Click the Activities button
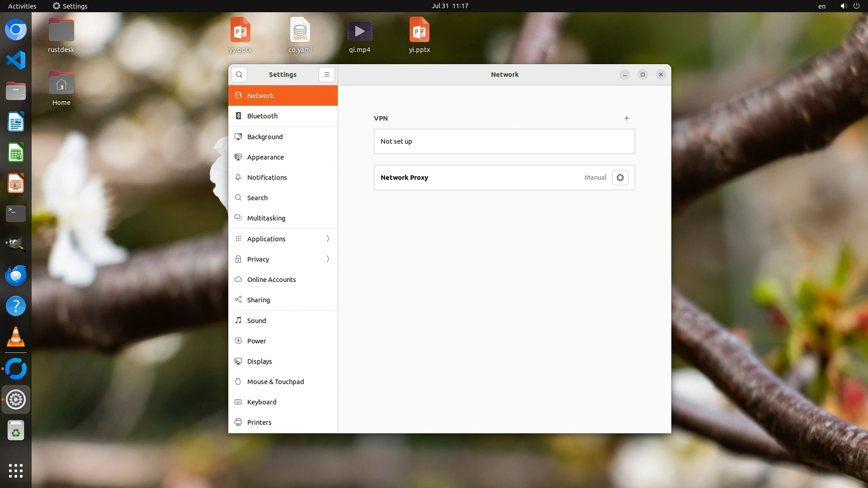The height and width of the screenshot is (488, 868). point(22,6)
